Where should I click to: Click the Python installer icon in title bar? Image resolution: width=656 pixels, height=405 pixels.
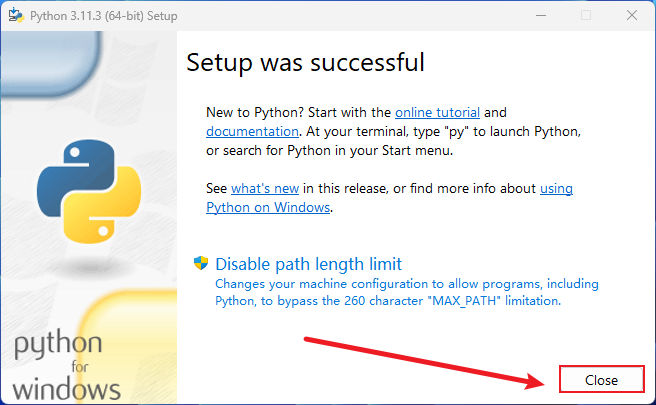point(16,15)
